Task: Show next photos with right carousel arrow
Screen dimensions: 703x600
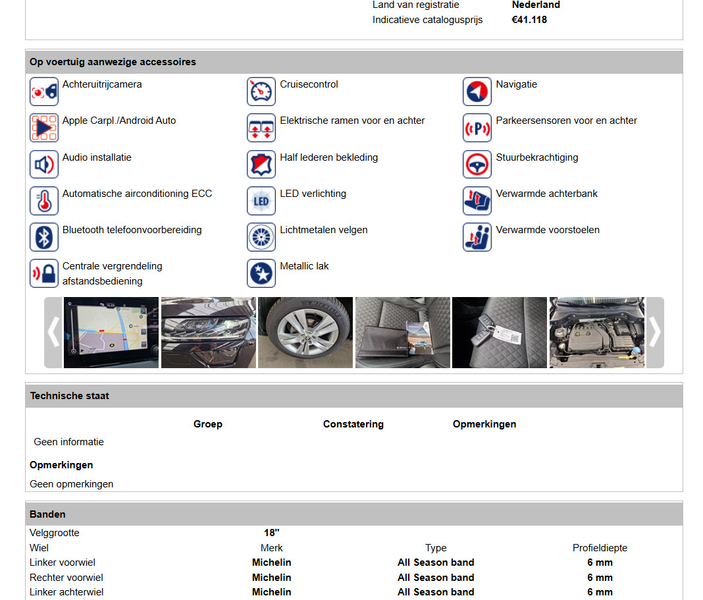Action: tap(655, 332)
